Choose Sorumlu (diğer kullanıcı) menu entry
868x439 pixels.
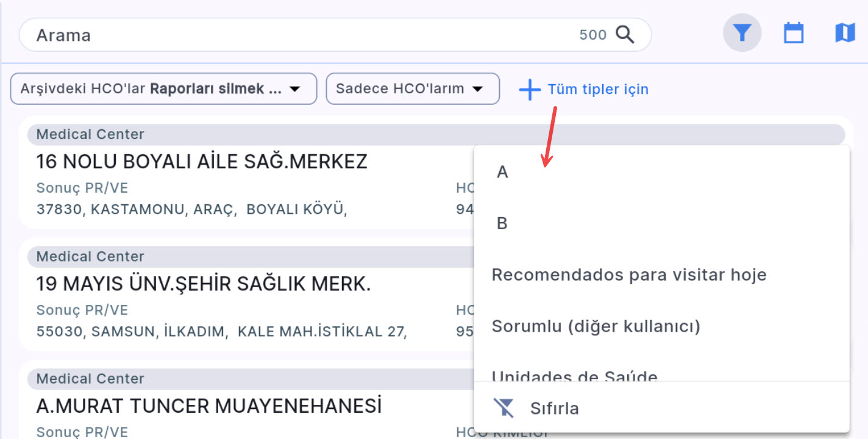pos(596,326)
